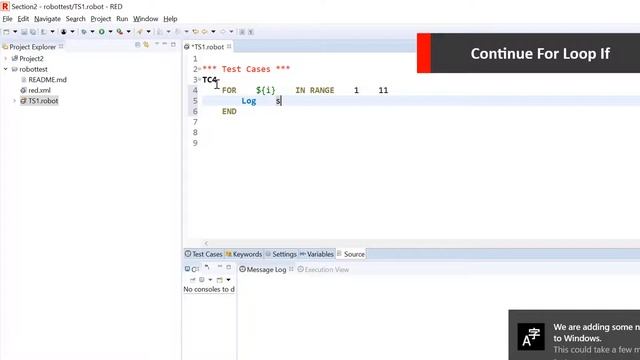Collapse the TC4 test case fold marker

tap(199, 80)
